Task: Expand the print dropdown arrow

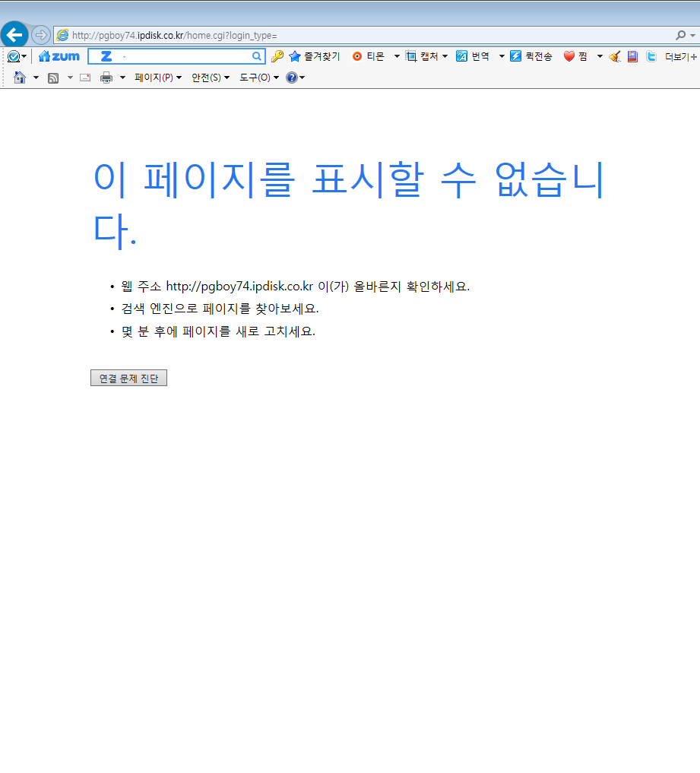Action: coord(122,78)
